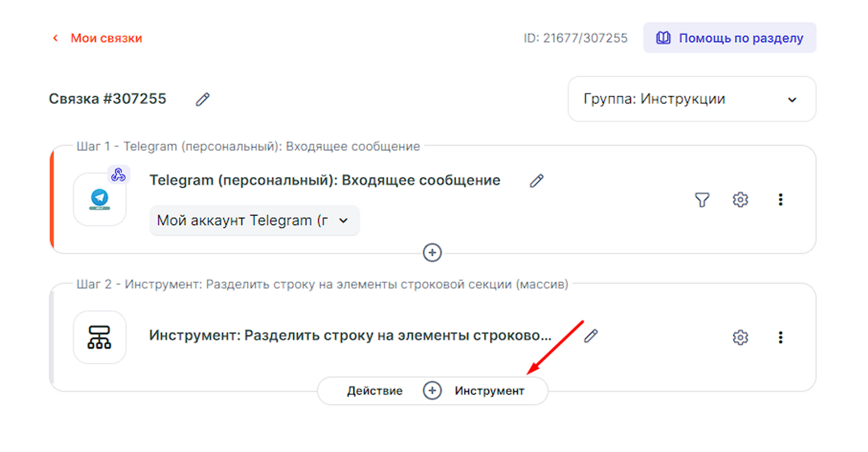Open settings gear for step 2 tool
This screenshot has width=868, height=452.
coord(740,338)
